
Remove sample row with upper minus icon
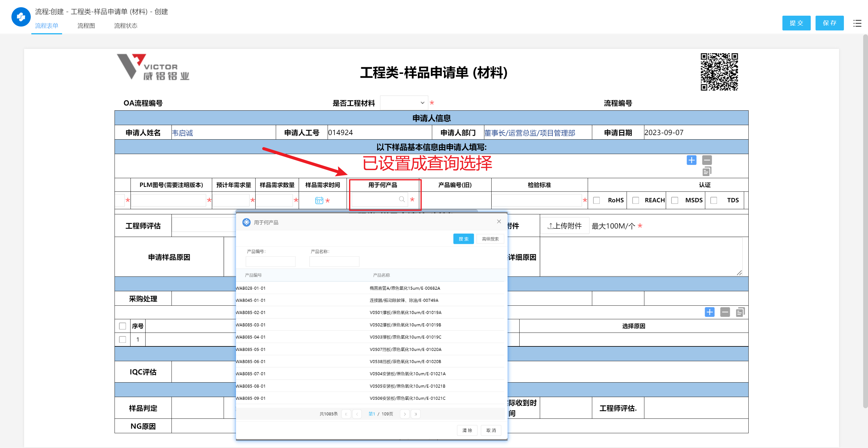point(707,160)
